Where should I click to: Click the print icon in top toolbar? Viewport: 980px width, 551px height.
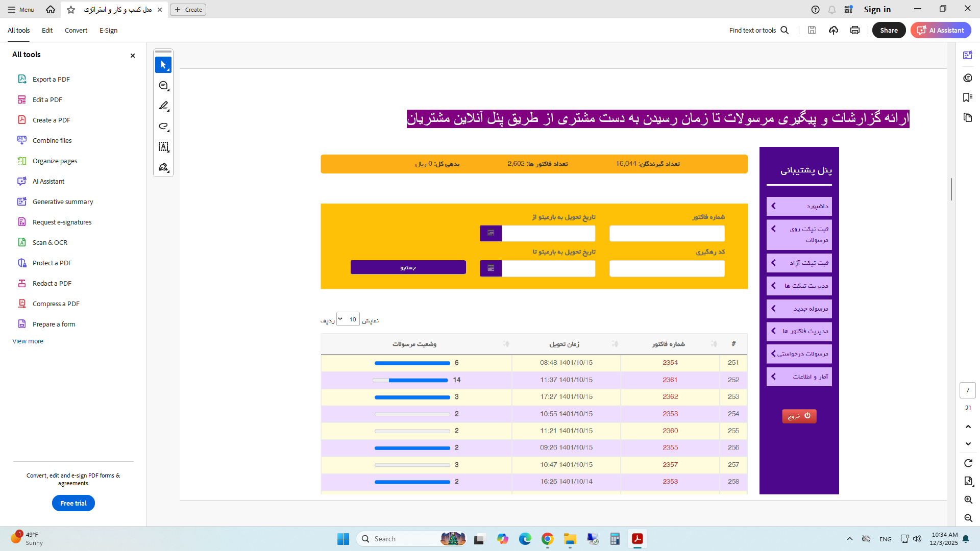[855, 30]
